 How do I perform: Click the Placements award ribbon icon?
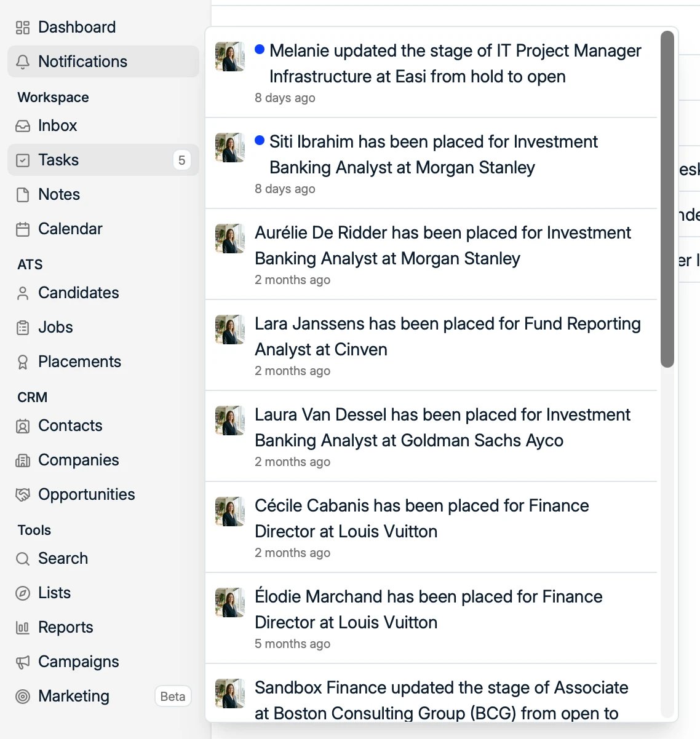(23, 362)
